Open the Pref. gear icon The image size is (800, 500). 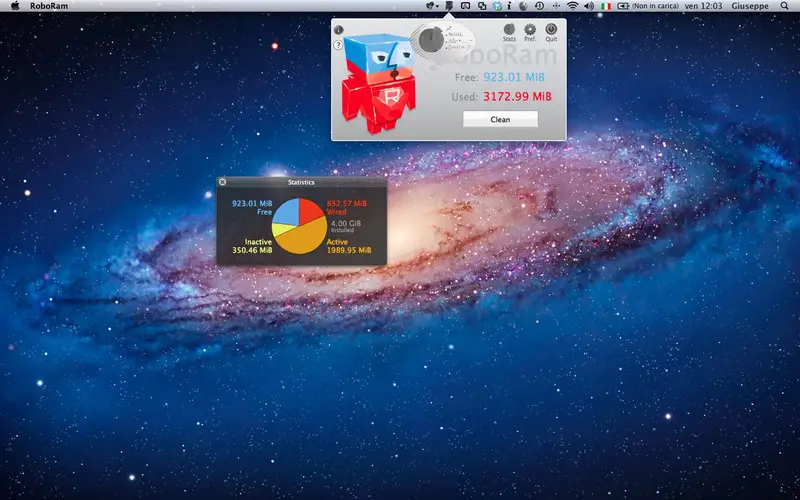click(x=530, y=30)
